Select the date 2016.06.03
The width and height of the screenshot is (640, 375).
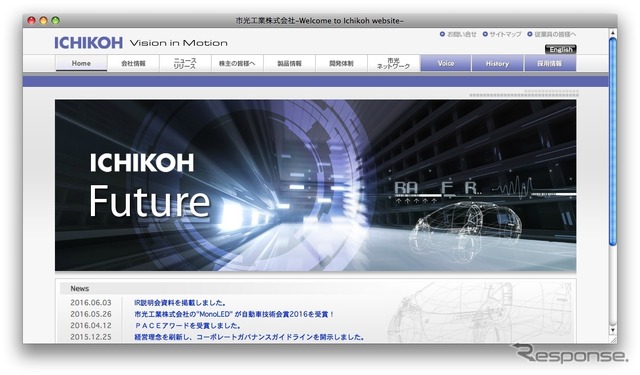(91, 303)
